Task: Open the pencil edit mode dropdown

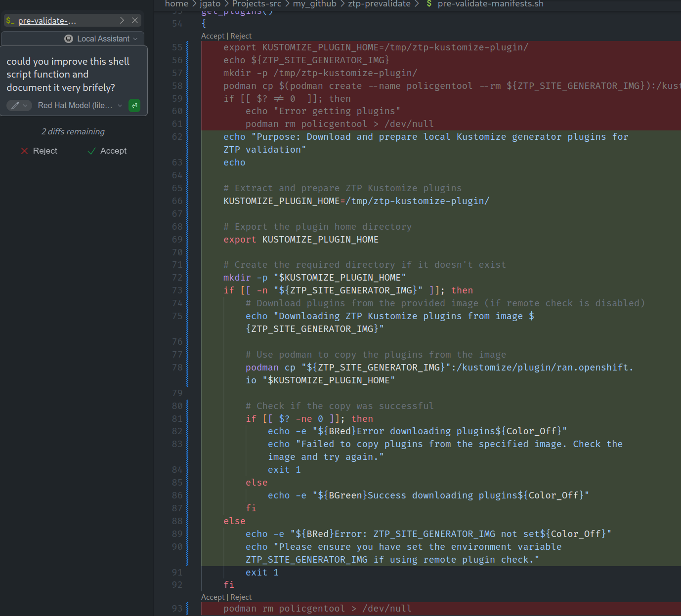Action: [19, 105]
